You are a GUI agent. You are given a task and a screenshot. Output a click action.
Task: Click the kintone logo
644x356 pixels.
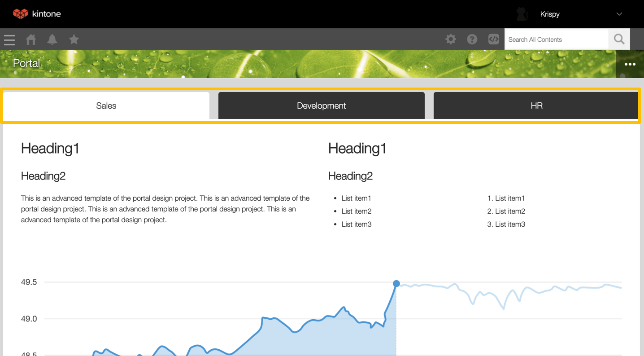point(37,14)
